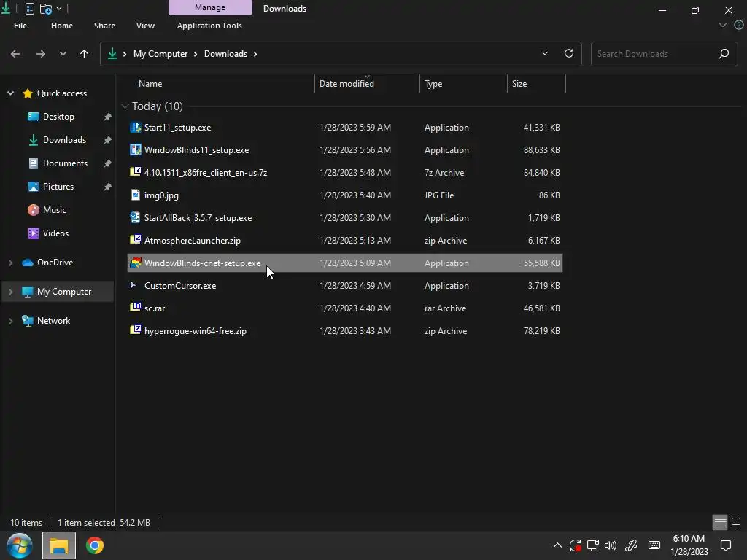The image size is (747, 560).
Task: Collapse the Today (10) group
Action: click(125, 106)
